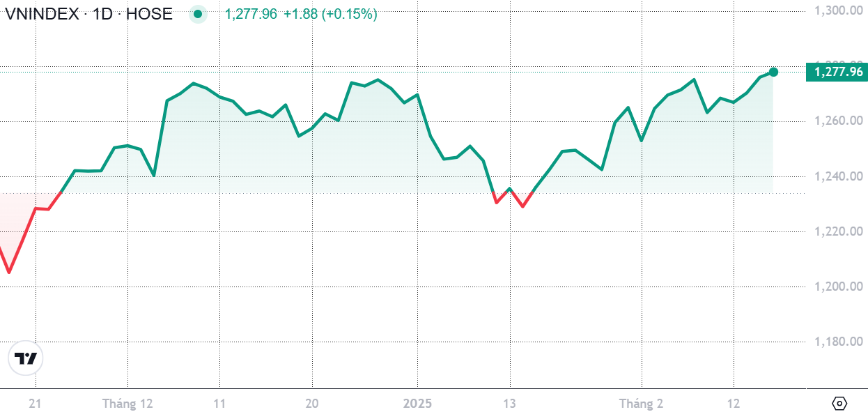This screenshot has height=412, width=868.
Task: Open chart settings hexagon icon
Action: (839, 404)
